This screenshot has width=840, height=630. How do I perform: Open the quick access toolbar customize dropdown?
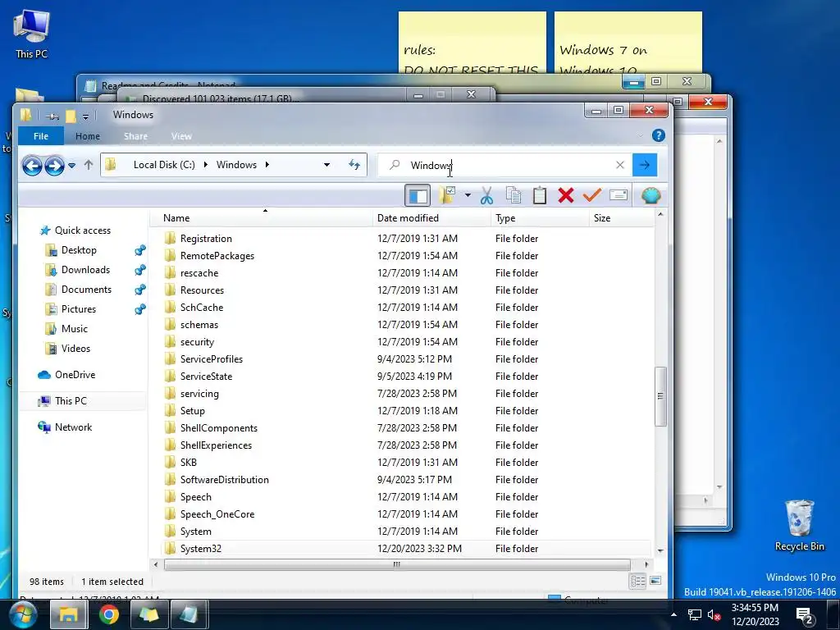(x=85, y=116)
